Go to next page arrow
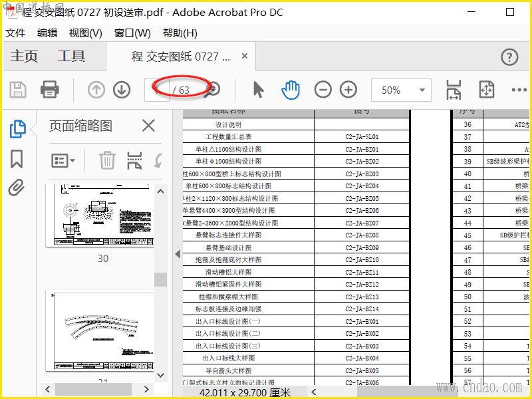Viewport: 532px width, 399px height. (x=121, y=90)
